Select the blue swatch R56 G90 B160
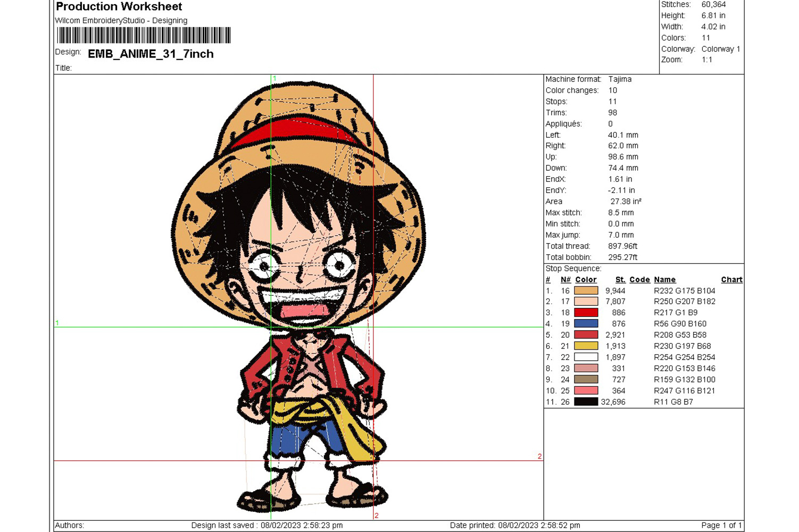This screenshot has width=799, height=532. (586, 323)
